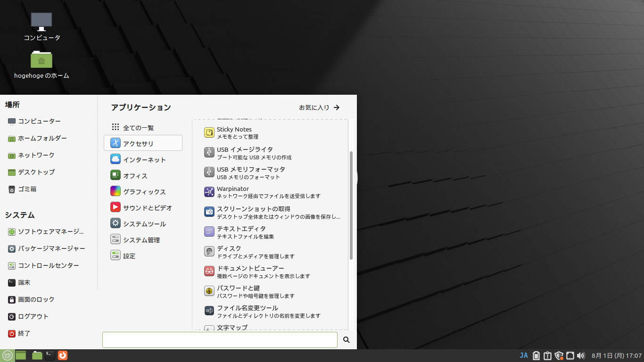This screenshot has height=362, width=644.
Task: Select hogehoge のホーム desktop folder
Action: [41, 65]
